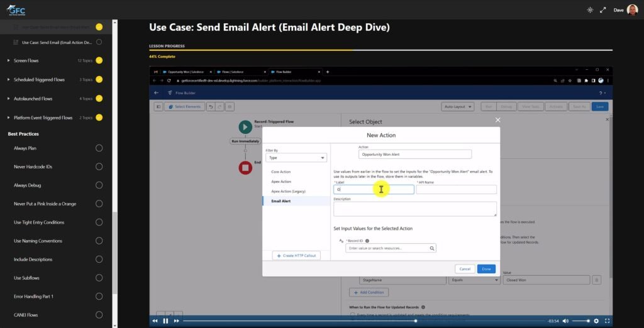Open lesson Use Case: Send Email (Email Action)
Screen dimensions: 644x328
(57, 42)
